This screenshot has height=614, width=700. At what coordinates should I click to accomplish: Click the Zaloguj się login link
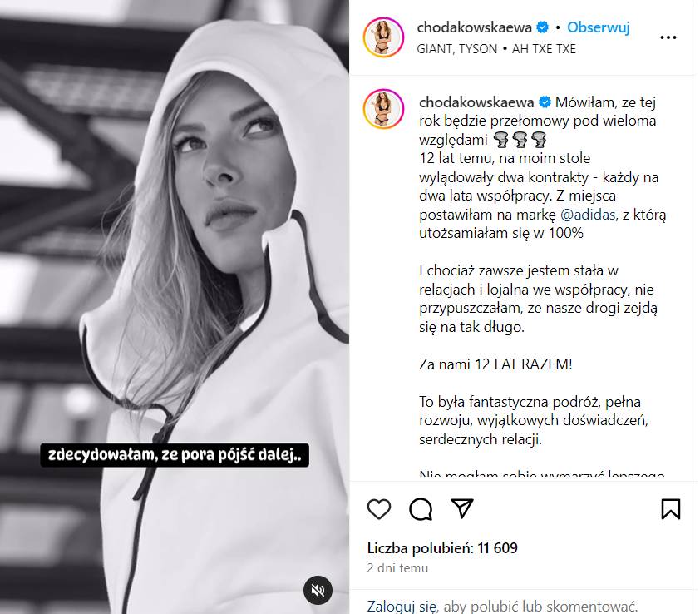point(402,607)
